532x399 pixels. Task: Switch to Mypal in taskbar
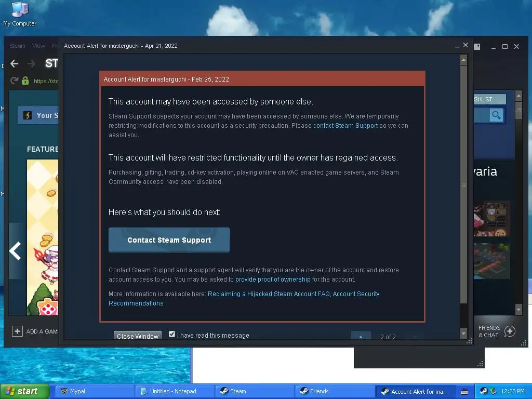[x=95, y=391]
